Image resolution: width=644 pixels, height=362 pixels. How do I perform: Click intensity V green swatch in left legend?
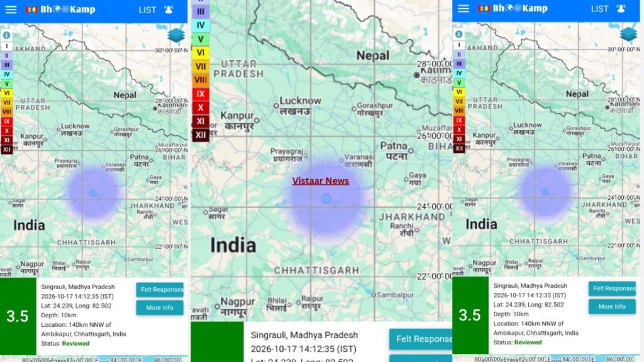click(6, 84)
